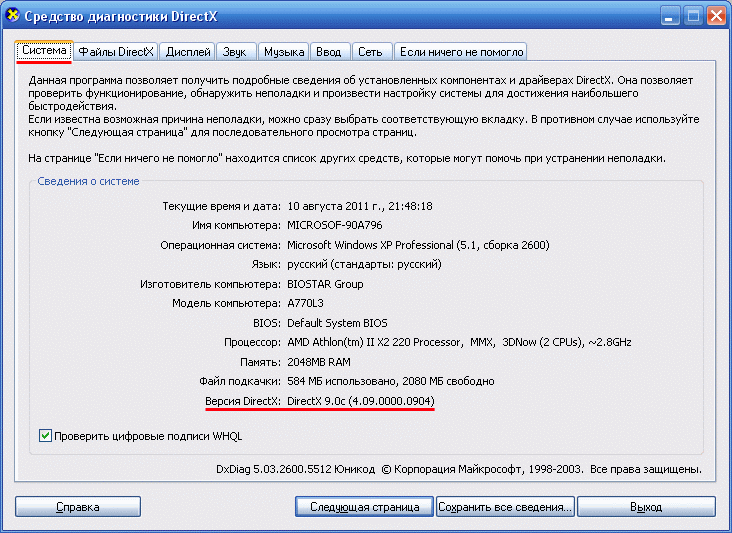The height and width of the screenshot is (533, 732).
Task: Close the DirectX diagnostic window
Action: pos(716,16)
